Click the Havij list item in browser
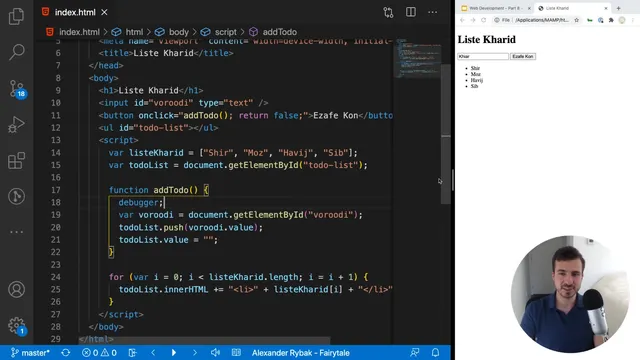Image resolution: width=640 pixels, height=360 pixels. pos(477,80)
